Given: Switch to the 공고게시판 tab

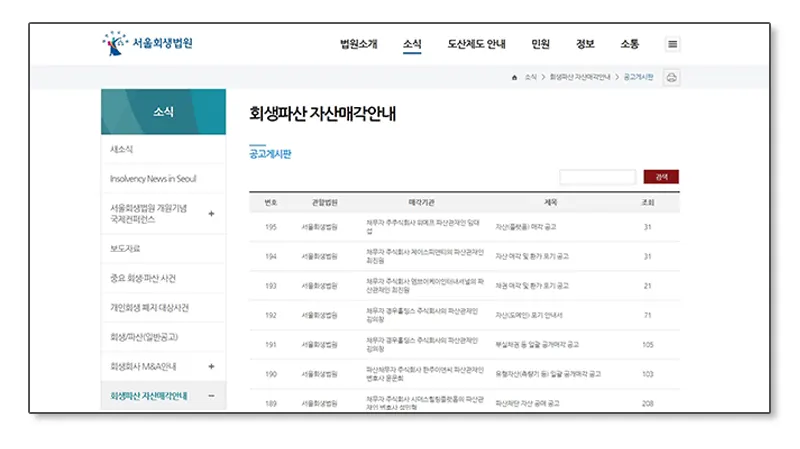Looking at the screenshot, I should point(269,154).
